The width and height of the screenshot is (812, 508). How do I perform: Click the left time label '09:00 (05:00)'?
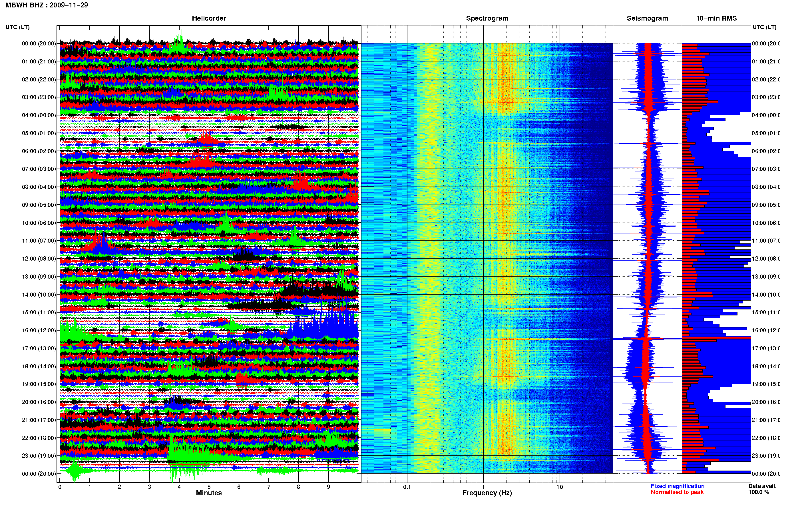click(x=39, y=205)
